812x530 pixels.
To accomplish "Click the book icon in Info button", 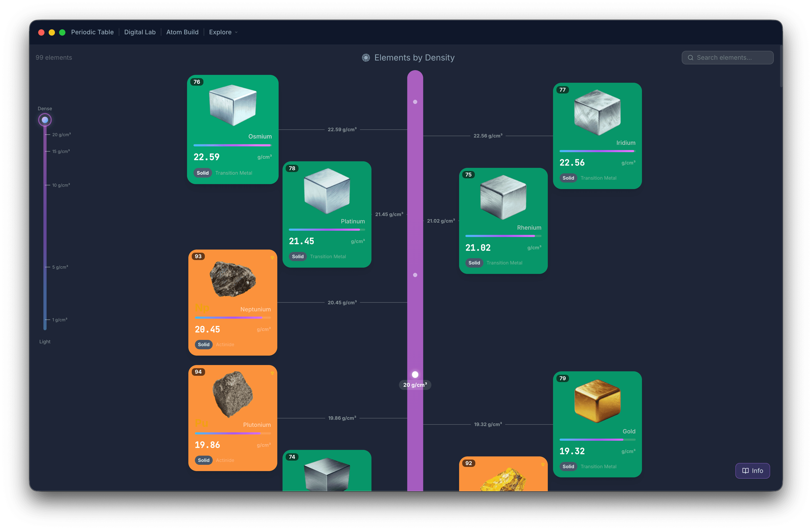I will 746,471.
